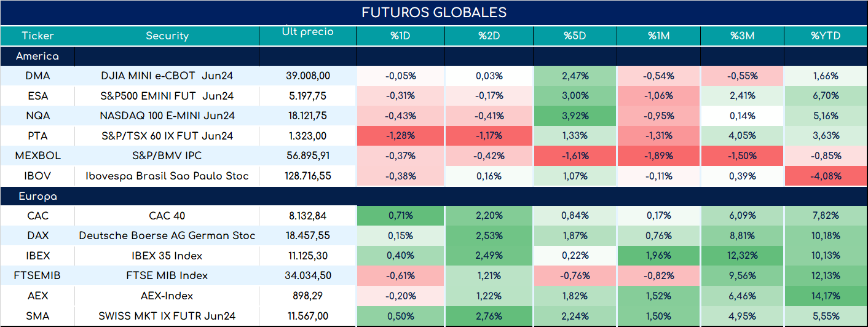The image size is (868, 327).
Task: Click DAX price 18.457,55
Action: click(308, 235)
